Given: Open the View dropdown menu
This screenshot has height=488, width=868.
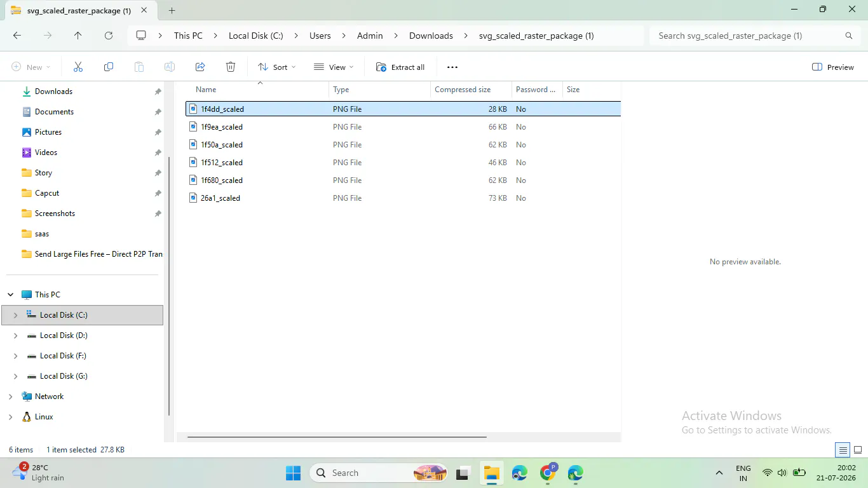Looking at the screenshot, I should (334, 67).
